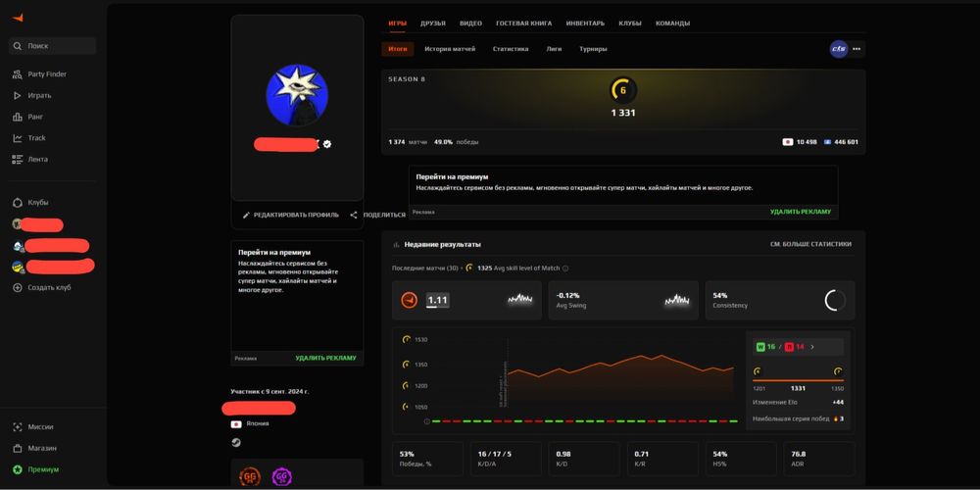Click the Consistency 54% card
Image resolution: width=980 pixels, height=490 pixels.
click(780, 300)
